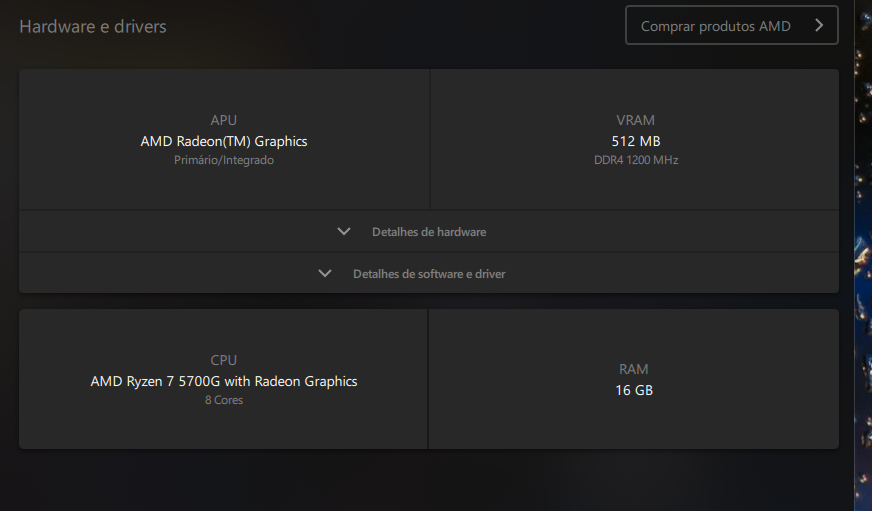Image resolution: width=872 pixels, height=511 pixels.
Task: Click the divider between APU and VRAM tiles
Action: pos(430,140)
